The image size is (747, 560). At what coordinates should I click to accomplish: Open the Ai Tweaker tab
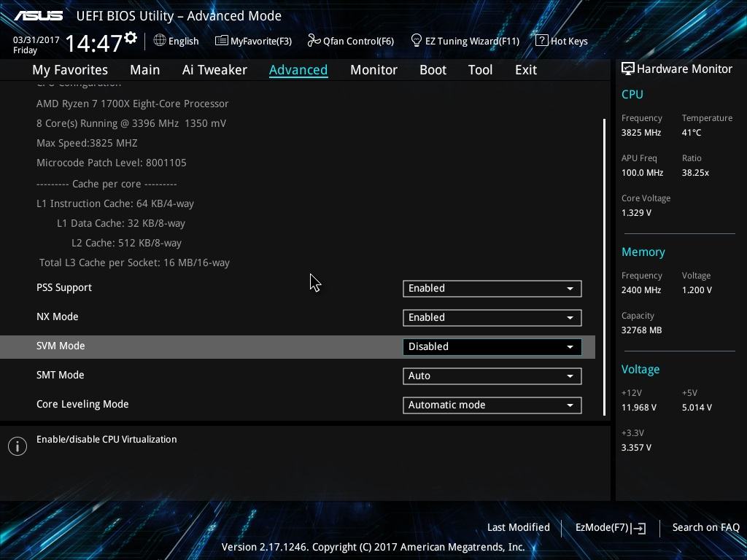(x=214, y=70)
